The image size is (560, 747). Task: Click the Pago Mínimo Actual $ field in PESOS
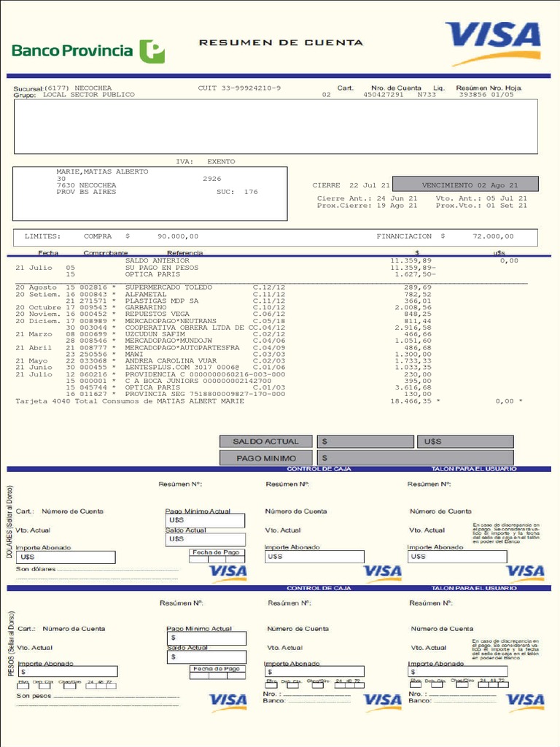click(206, 638)
